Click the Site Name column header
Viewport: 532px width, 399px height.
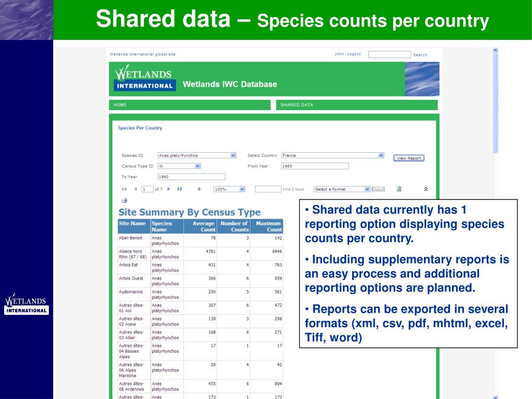[x=135, y=227]
